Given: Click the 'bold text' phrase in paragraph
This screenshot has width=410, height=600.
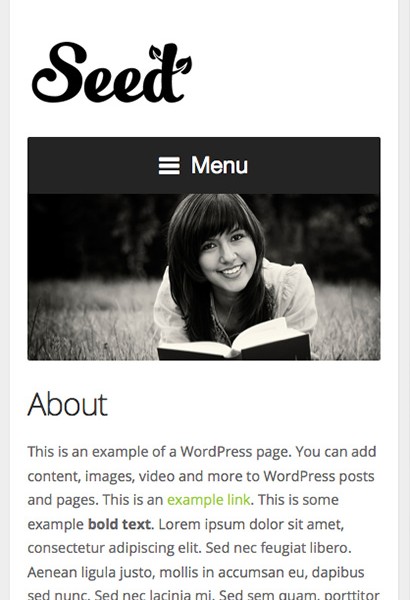Looking at the screenshot, I should click(120, 524).
